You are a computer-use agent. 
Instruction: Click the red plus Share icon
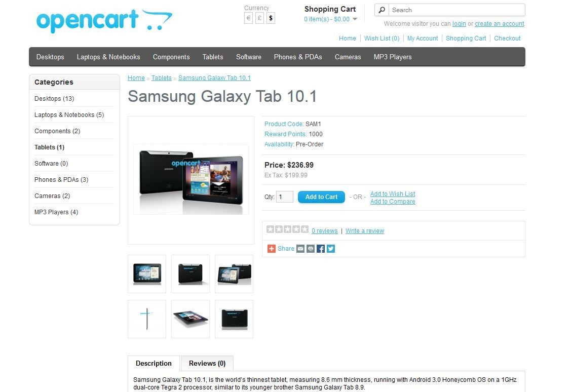click(x=272, y=249)
